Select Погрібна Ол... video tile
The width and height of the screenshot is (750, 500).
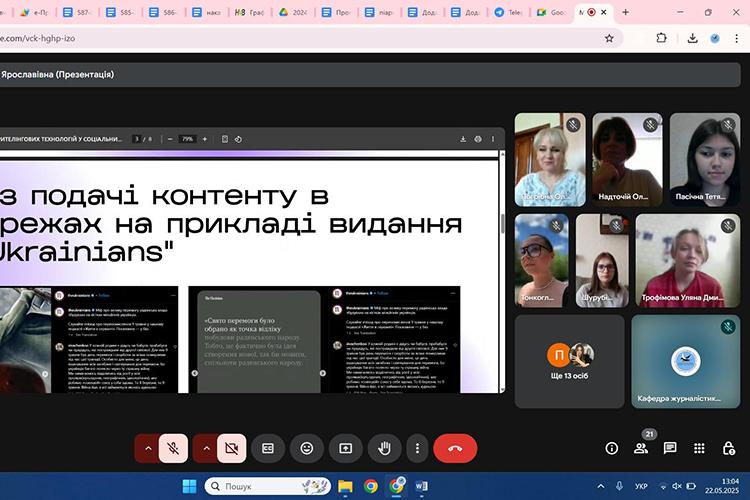[x=550, y=160]
